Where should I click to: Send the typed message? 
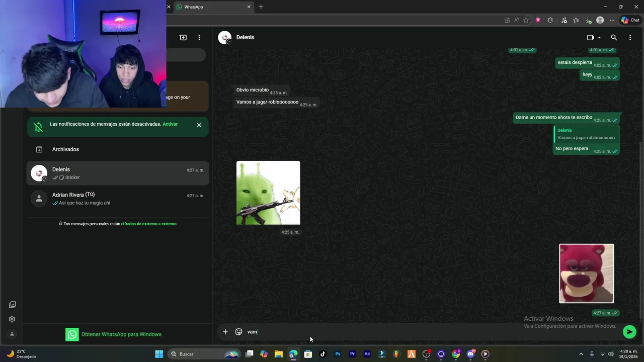(629, 332)
